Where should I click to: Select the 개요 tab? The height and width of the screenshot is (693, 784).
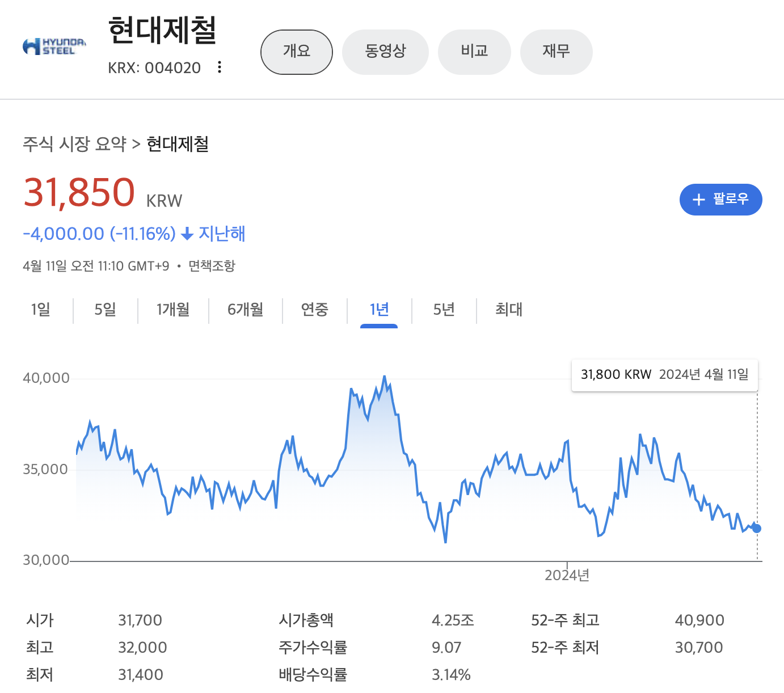click(x=297, y=52)
